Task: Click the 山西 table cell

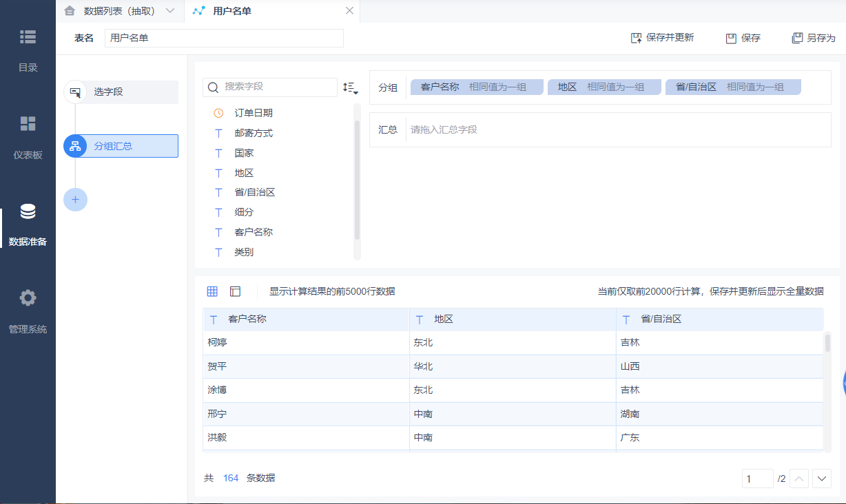Action: coord(720,366)
